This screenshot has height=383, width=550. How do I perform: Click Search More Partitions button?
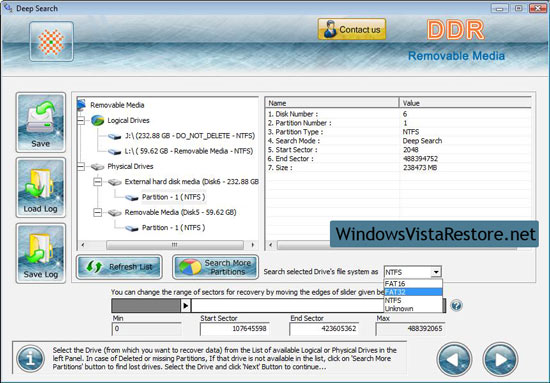[x=215, y=267]
